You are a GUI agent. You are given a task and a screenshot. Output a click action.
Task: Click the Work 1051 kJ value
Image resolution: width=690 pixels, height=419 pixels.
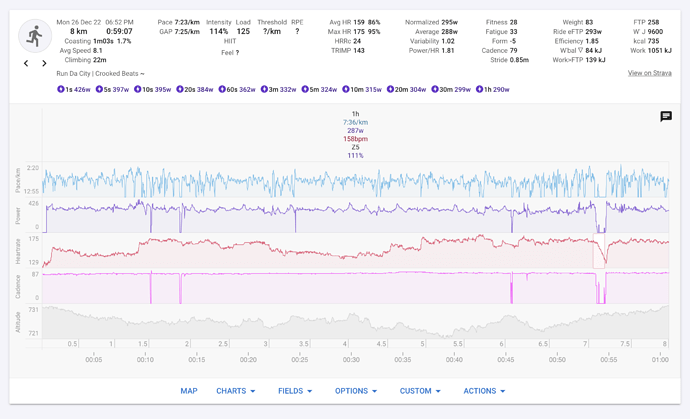660,51
